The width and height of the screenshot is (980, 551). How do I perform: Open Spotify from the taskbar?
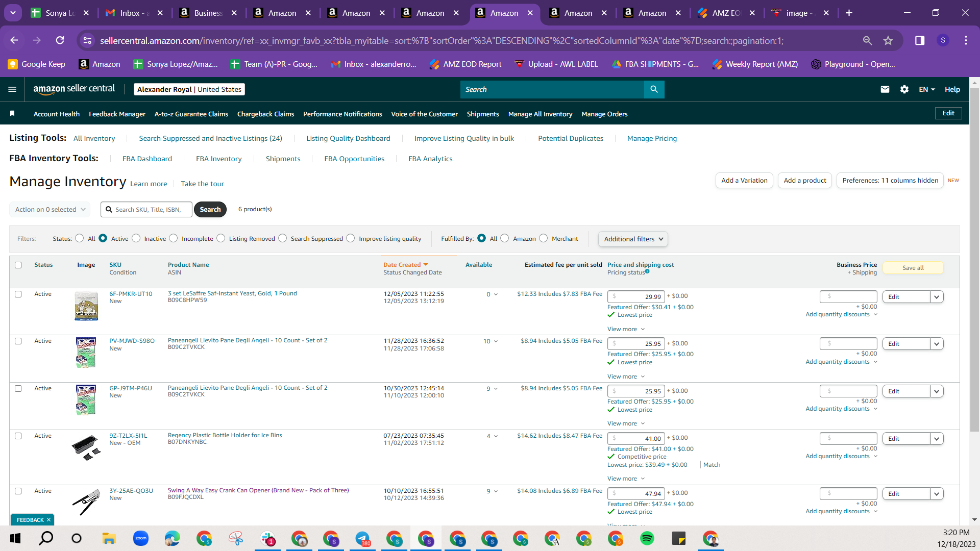[x=647, y=538]
